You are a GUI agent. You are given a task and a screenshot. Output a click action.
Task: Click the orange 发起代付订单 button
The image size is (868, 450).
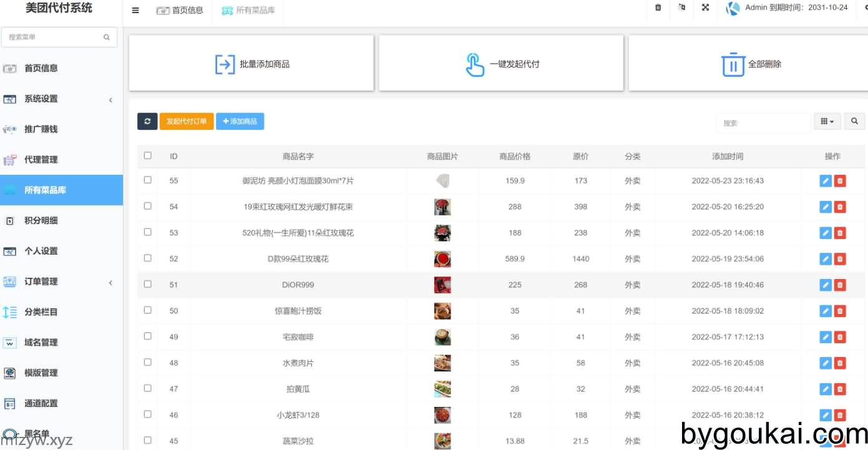pos(187,121)
